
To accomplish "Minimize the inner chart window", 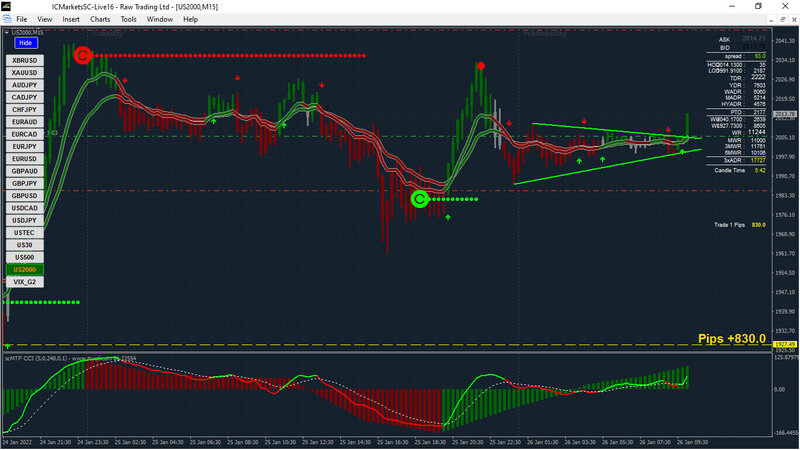I will tap(771, 19).
